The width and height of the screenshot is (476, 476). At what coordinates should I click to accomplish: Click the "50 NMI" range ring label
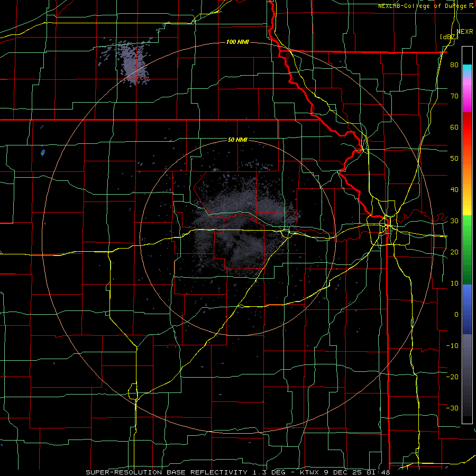coord(237,140)
